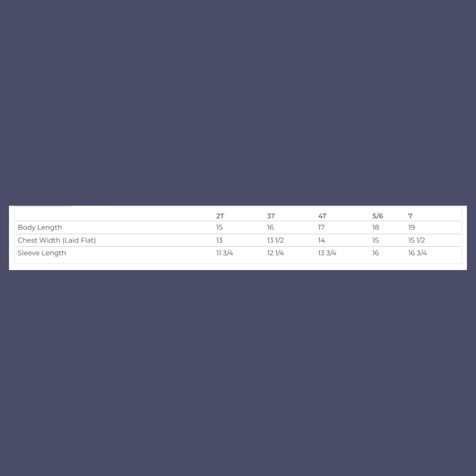
Task: Select the 3T chest width 13 1/2
Action: click(275, 240)
